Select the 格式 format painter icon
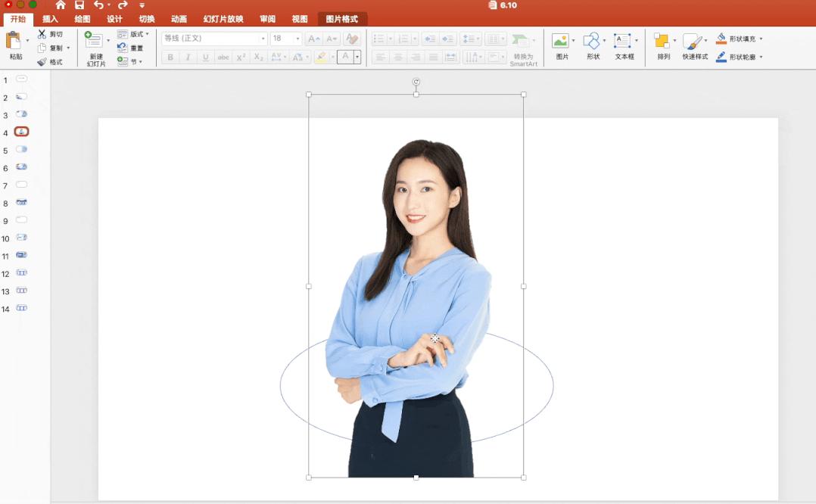816x504 pixels. tap(53, 62)
